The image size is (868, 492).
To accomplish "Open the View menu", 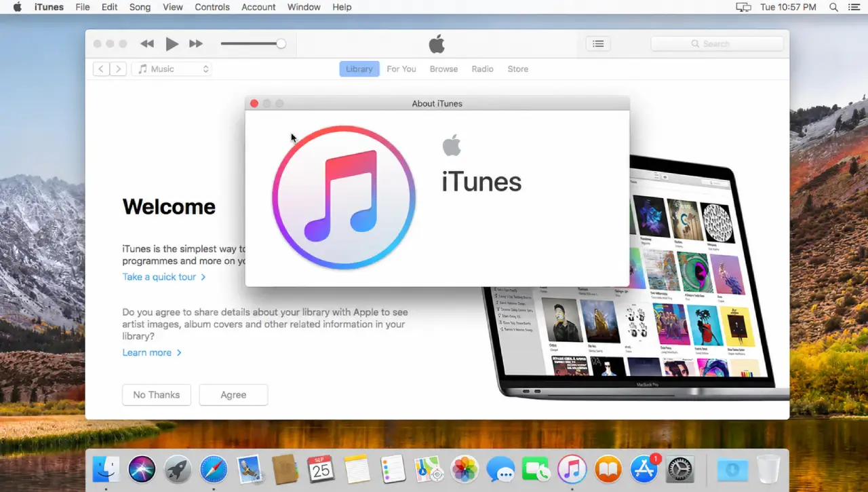I will [x=173, y=7].
